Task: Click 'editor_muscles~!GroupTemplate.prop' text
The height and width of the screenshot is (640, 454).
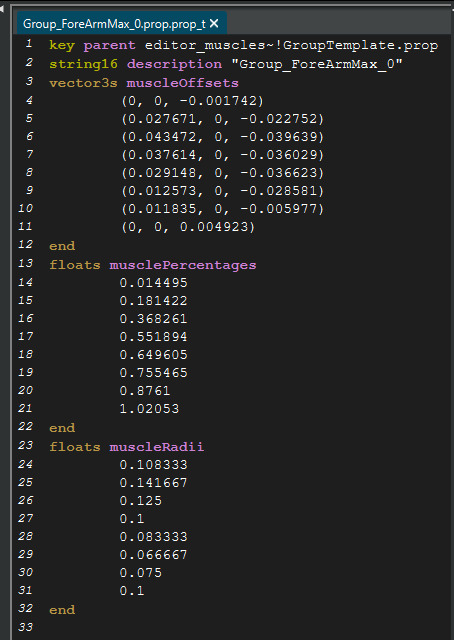Action: click(x=292, y=45)
